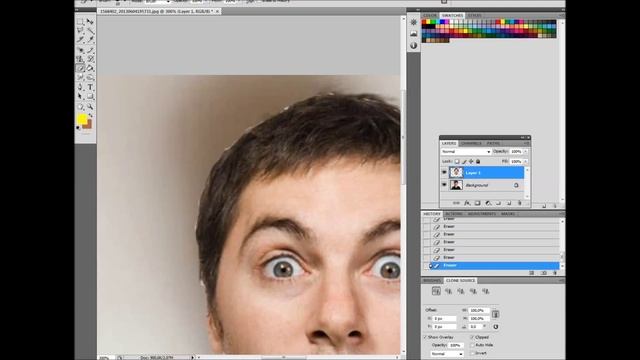Select the Brush tool in toolbox

90,50
